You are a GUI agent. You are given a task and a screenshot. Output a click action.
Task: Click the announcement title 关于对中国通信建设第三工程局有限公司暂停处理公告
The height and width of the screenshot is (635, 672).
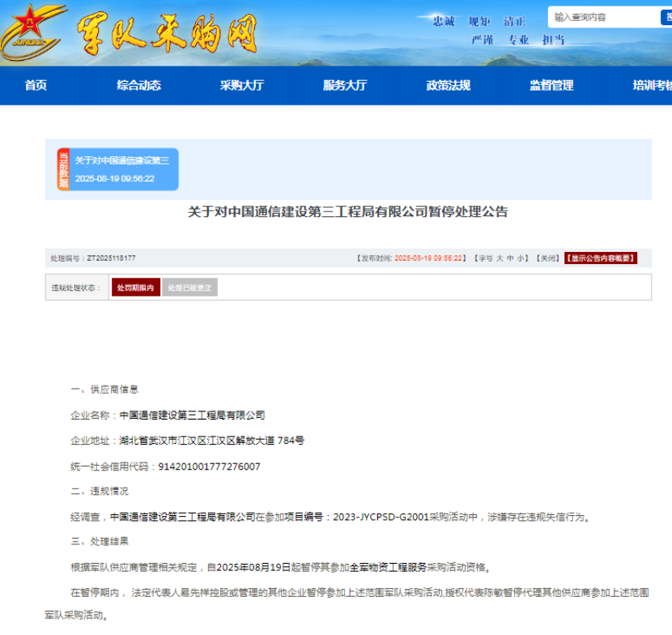click(x=348, y=212)
